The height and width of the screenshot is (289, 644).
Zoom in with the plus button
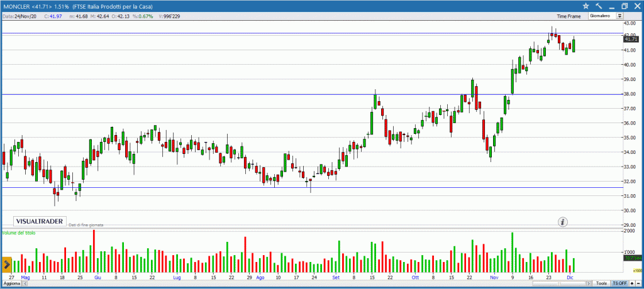(x=632, y=283)
